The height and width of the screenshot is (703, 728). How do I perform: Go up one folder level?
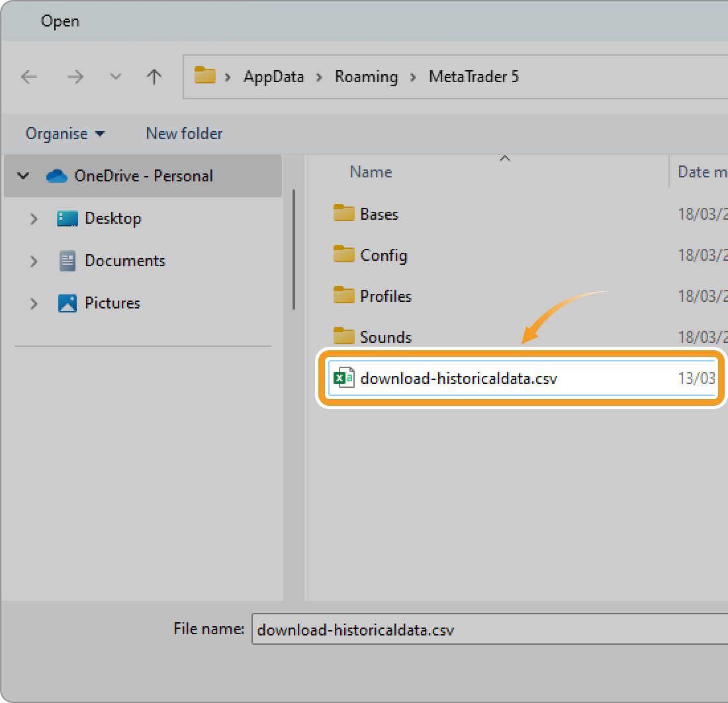click(x=154, y=77)
